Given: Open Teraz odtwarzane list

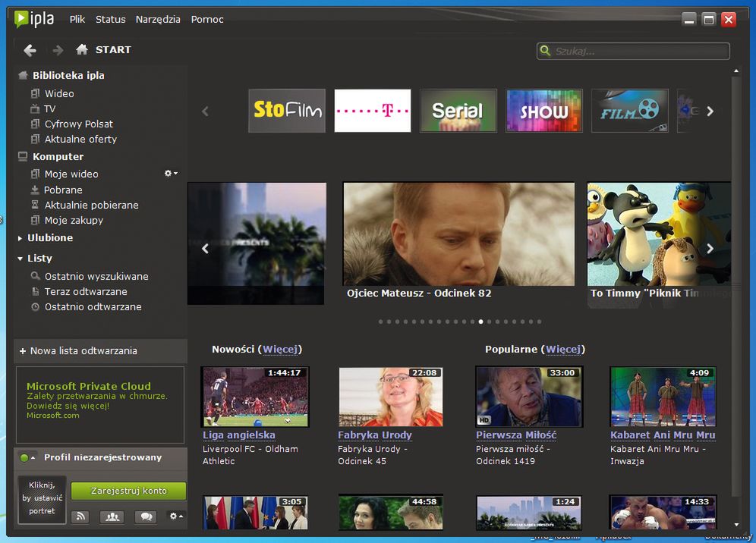Looking at the screenshot, I should pos(86,291).
